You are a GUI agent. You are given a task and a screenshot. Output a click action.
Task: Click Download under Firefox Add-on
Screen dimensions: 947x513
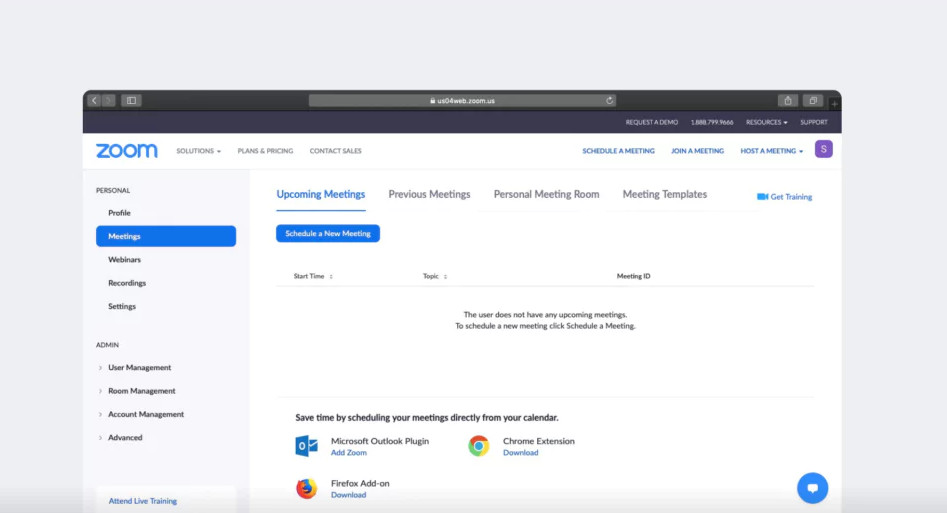[348, 495]
